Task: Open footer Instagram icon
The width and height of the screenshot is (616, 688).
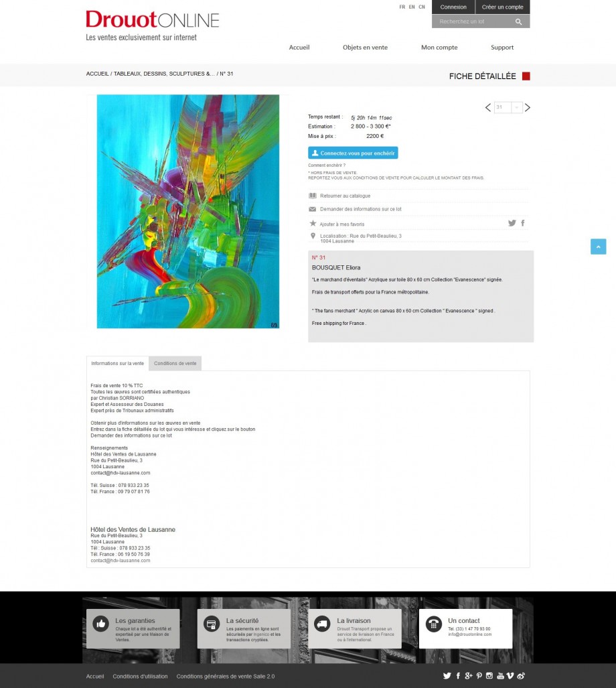Action: (489, 676)
